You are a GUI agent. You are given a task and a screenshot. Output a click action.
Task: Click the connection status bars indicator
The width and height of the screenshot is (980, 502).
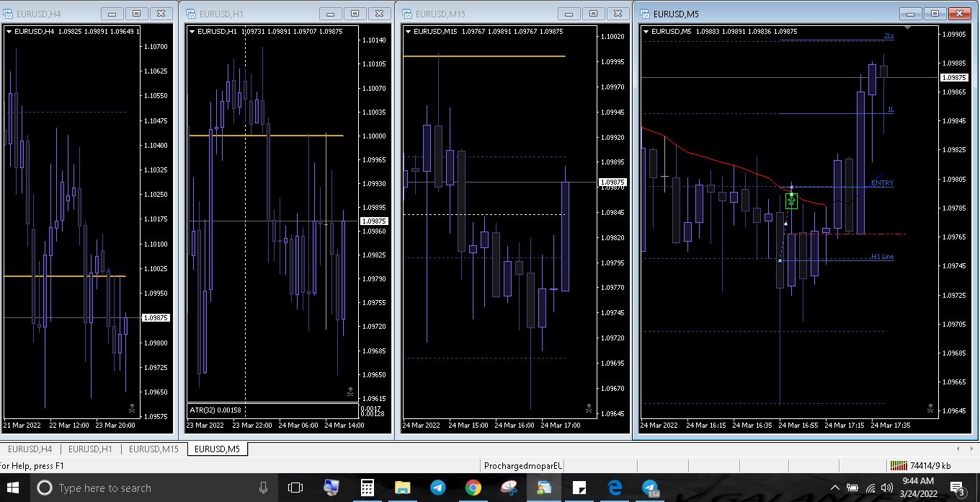(x=898, y=466)
